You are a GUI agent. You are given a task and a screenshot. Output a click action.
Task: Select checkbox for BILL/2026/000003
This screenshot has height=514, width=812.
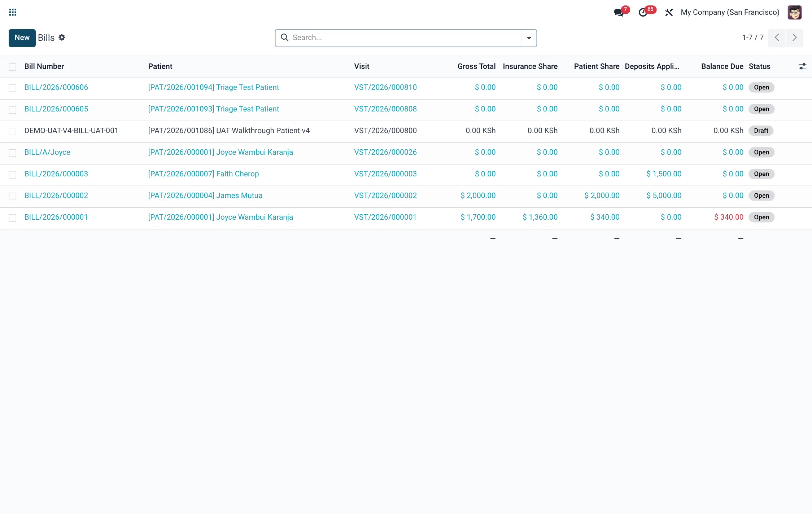pos(13,175)
